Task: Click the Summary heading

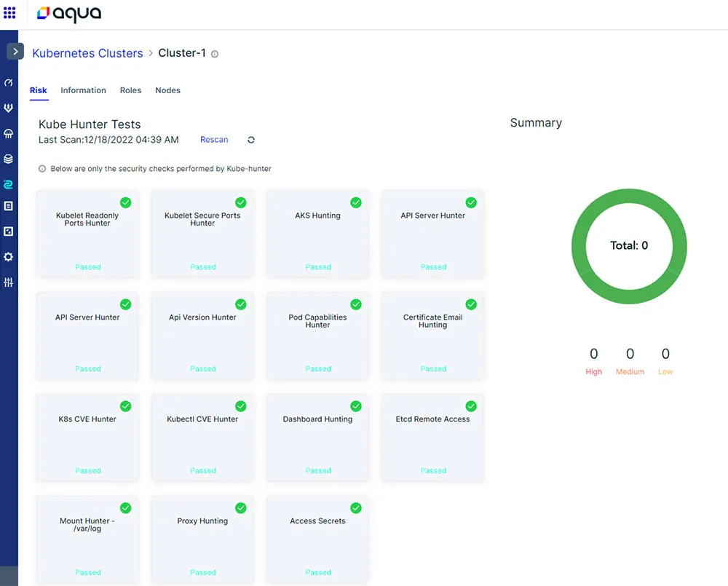Action: pos(537,122)
